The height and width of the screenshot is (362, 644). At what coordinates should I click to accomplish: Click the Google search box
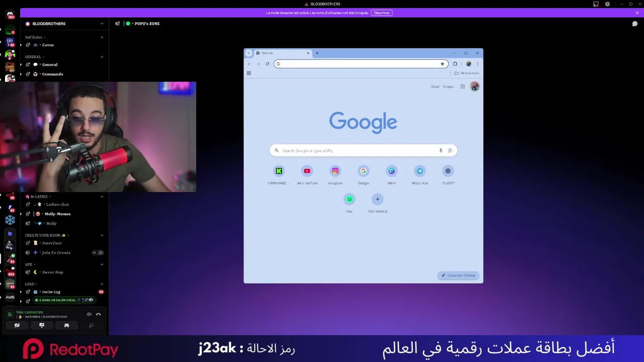coord(363,150)
